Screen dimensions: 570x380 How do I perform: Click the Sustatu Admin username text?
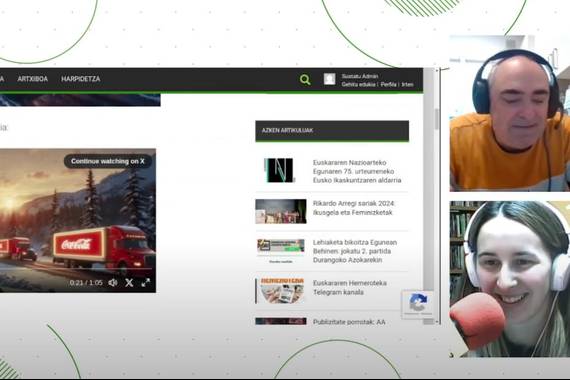[x=360, y=76]
